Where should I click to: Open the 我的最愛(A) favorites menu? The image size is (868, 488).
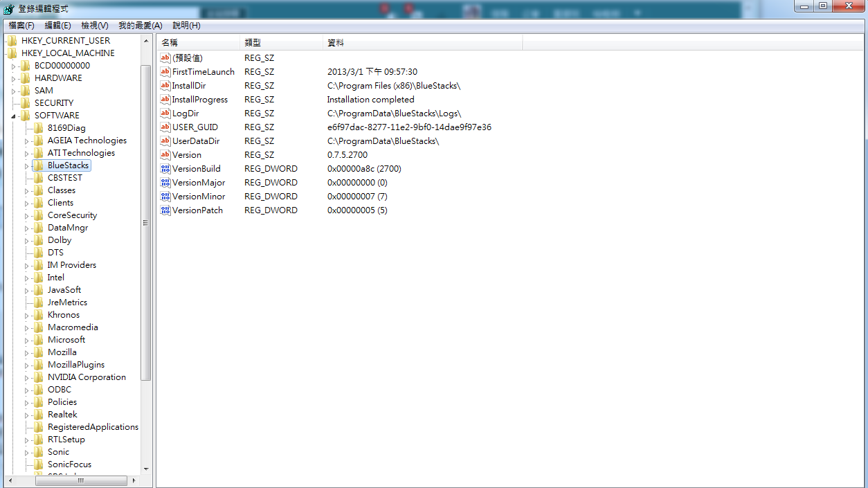coord(141,26)
